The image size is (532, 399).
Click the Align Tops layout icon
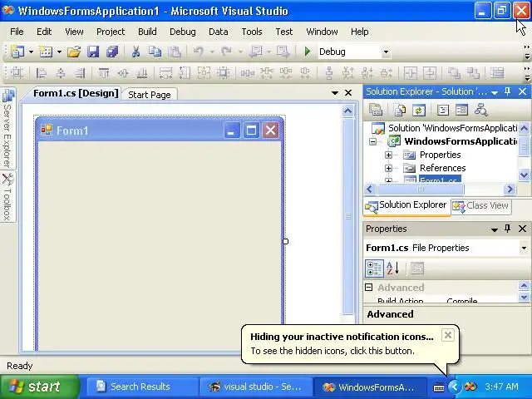tap(103, 73)
